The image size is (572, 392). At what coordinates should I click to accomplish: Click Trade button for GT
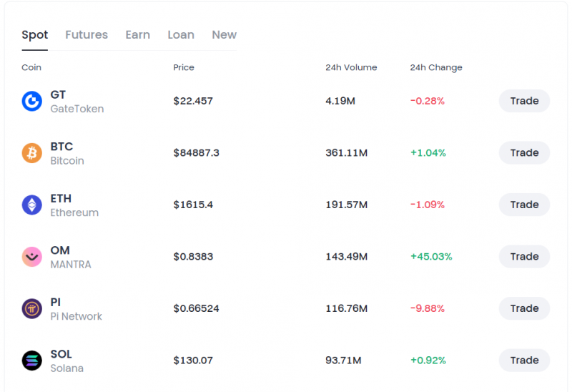coord(524,101)
